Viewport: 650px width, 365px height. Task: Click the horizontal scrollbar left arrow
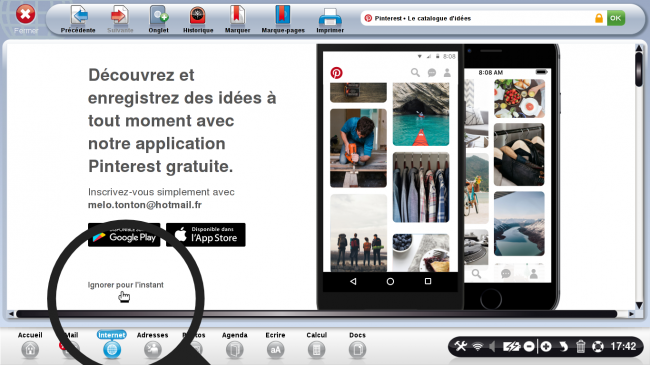[11, 314]
